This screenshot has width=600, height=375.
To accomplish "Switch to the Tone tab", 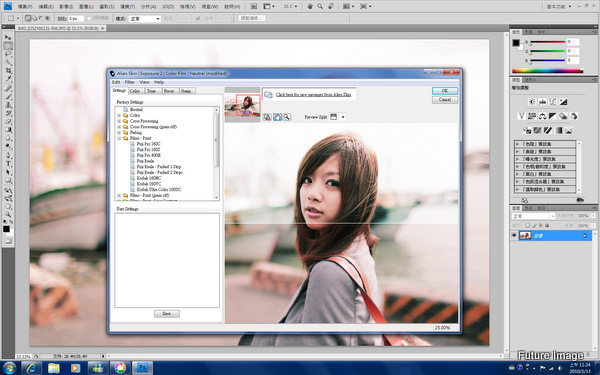I will 152,91.
